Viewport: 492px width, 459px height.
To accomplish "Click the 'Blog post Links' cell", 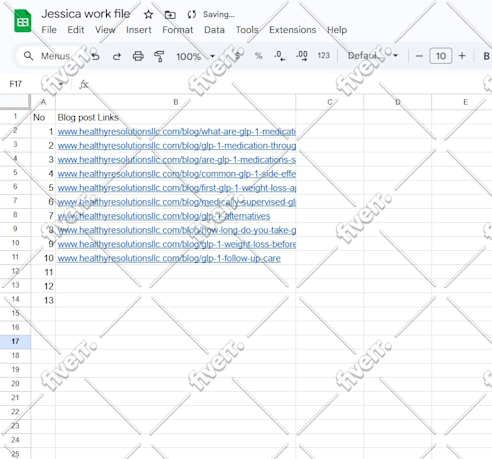I will pyautogui.click(x=176, y=117).
